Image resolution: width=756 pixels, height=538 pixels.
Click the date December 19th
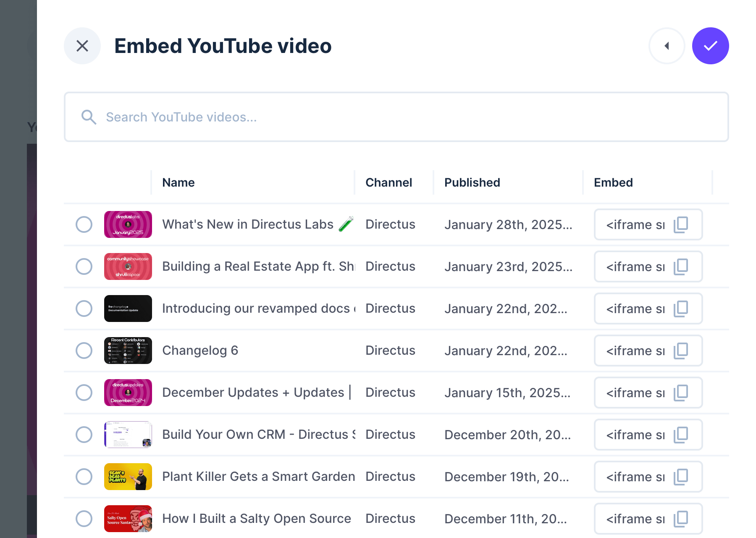point(507,477)
